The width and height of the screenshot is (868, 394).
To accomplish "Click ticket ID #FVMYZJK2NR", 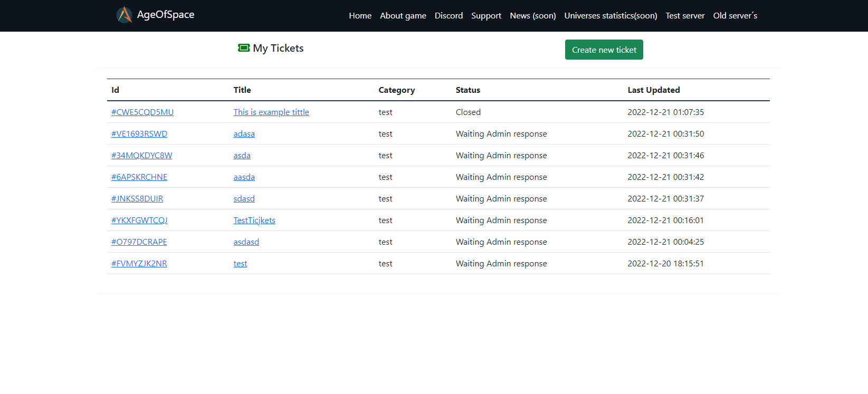I will point(139,264).
